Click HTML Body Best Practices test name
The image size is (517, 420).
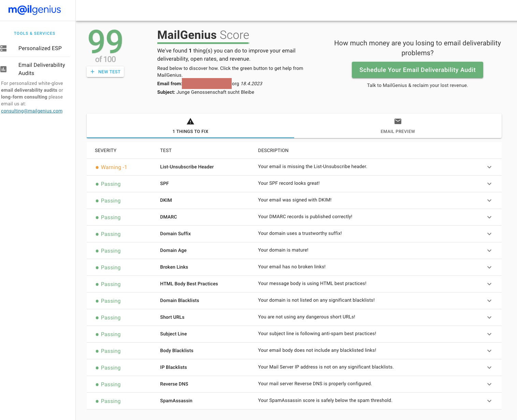pos(189,284)
